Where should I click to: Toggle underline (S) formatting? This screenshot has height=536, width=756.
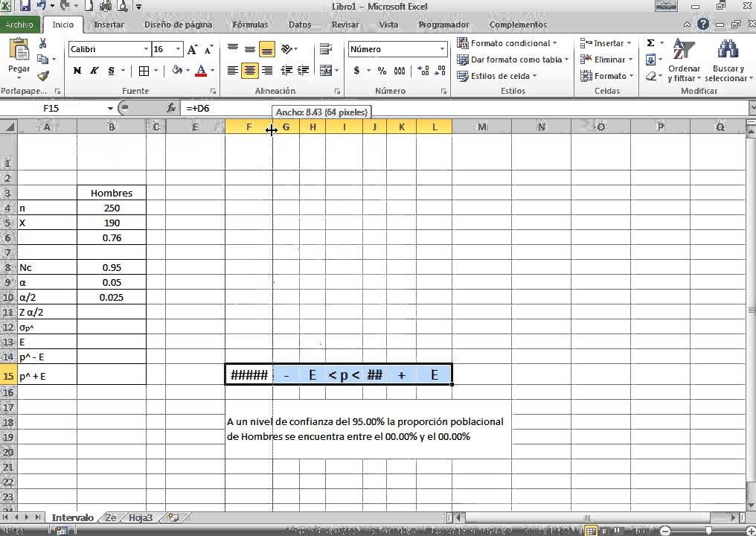tap(111, 71)
